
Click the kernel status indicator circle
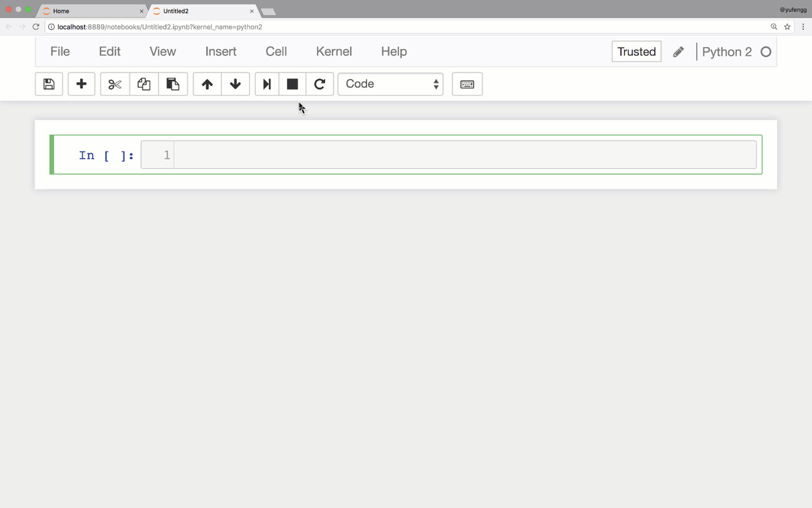point(766,52)
